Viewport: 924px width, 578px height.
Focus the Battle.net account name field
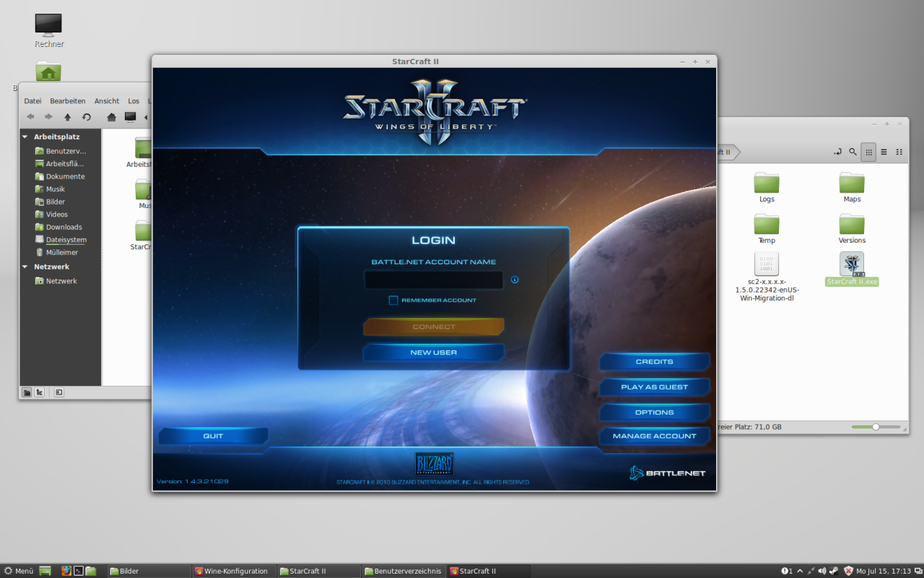pos(433,280)
